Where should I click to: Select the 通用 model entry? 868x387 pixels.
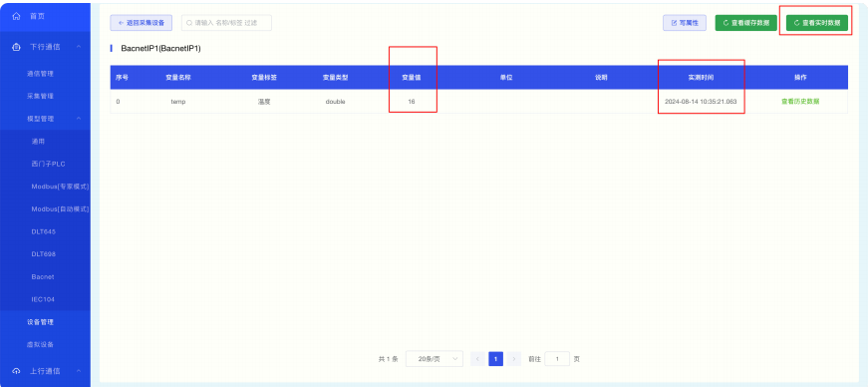[38, 142]
